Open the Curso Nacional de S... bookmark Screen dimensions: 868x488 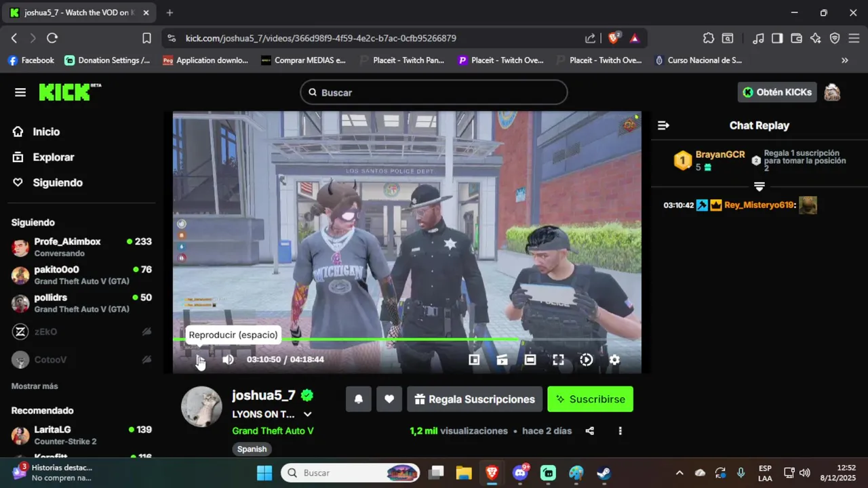pos(698,60)
